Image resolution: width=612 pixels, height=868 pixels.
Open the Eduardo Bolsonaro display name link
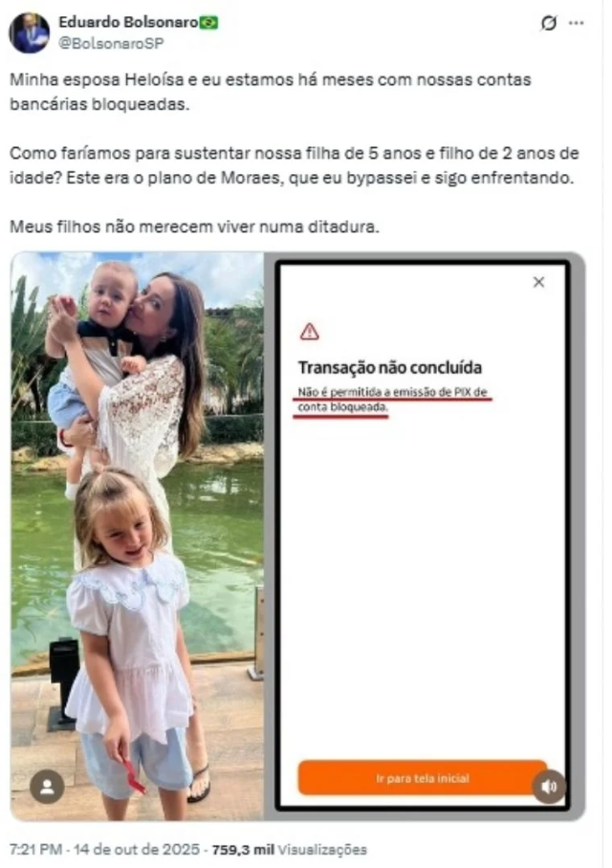pos(128,22)
